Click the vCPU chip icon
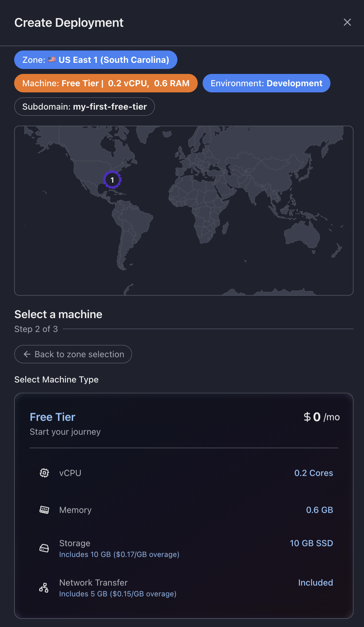The image size is (364, 627). pos(44,473)
